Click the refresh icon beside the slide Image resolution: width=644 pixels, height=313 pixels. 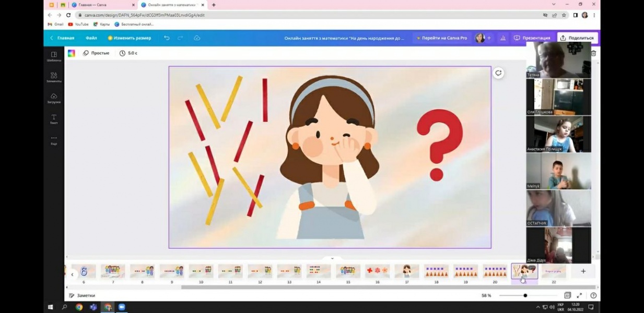point(498,73)
